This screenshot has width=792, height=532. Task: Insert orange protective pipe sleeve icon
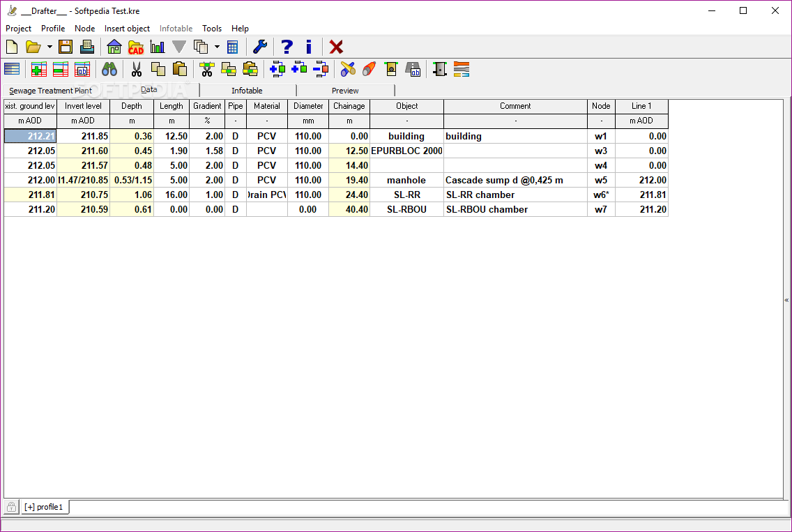(x=370, y=69)
